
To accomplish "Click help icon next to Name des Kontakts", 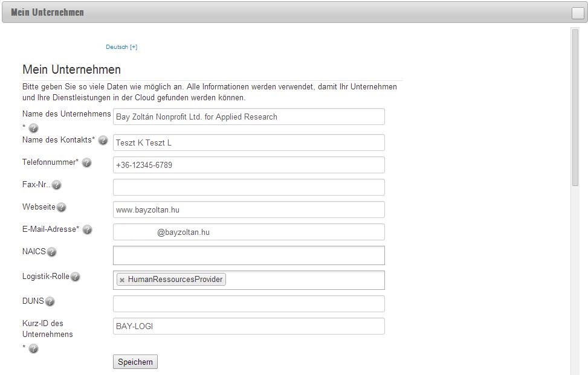I will tap(103, 140).
